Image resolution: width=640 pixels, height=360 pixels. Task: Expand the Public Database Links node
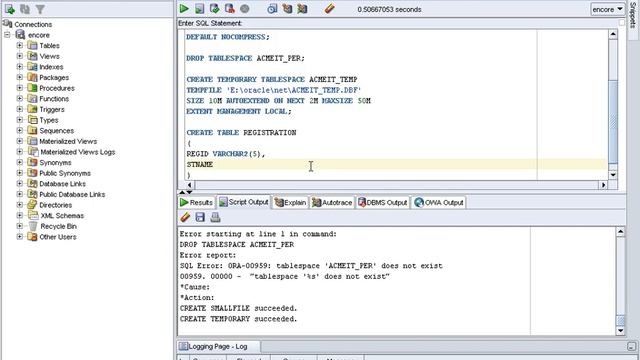pyautogui.click(x=20, y=194)
